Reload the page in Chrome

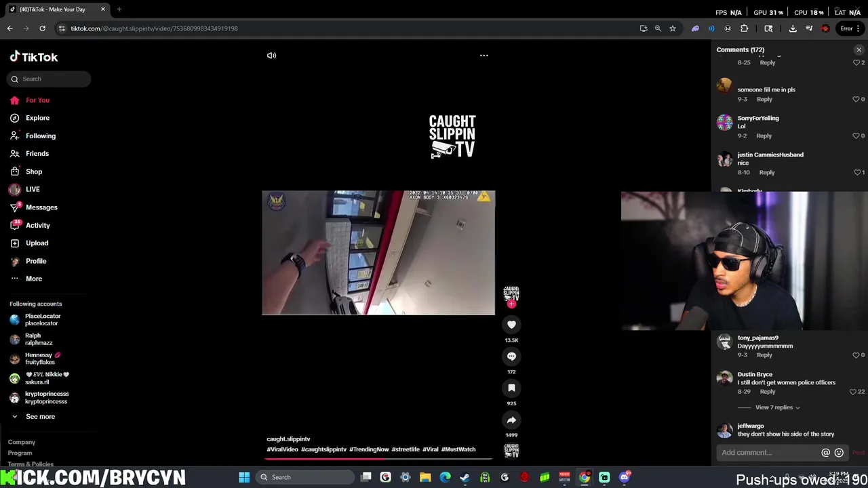pos(42,28)
